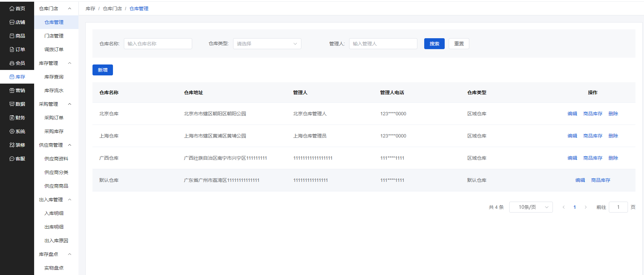Open the 10条/页 page size dropdown
644x275 pixels.
531,207
